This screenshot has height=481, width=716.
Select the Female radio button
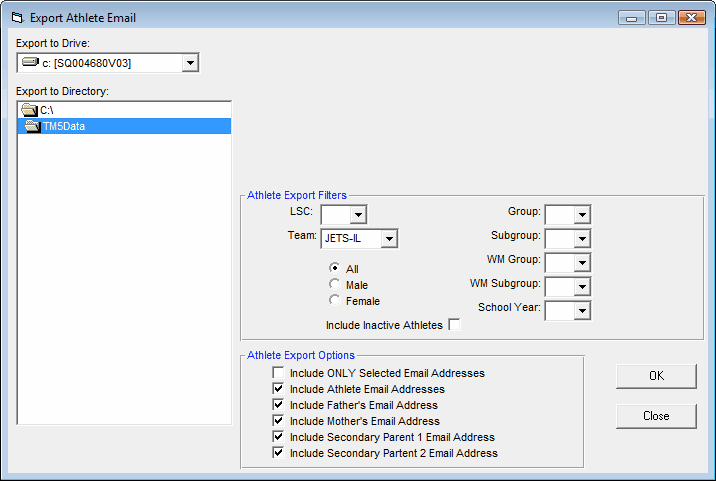[335, 300]
